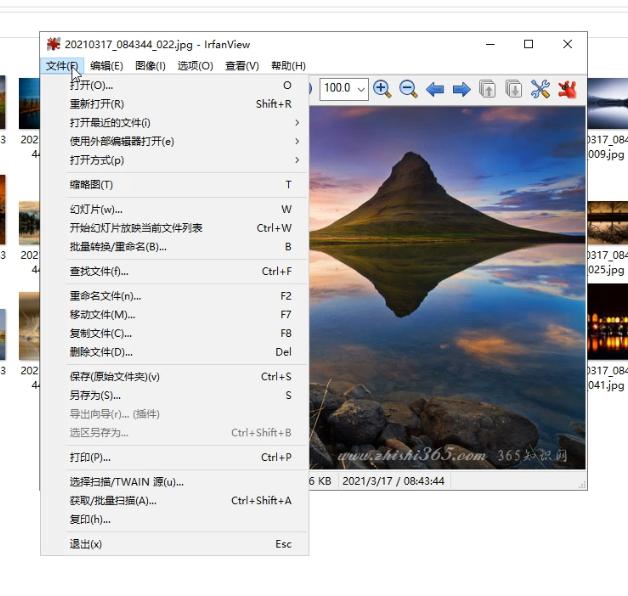Start 开始幻灯片放映当前文件列表 entry

175,228
